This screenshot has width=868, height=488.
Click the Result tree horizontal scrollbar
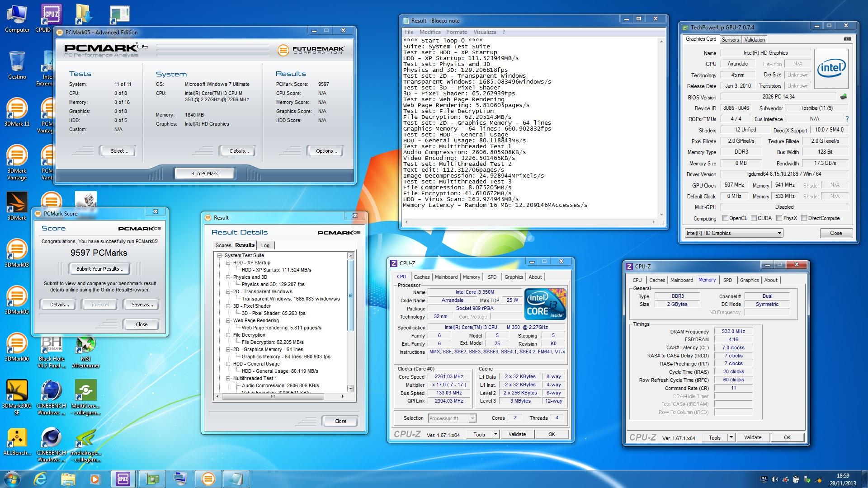(x=280, y=396)
